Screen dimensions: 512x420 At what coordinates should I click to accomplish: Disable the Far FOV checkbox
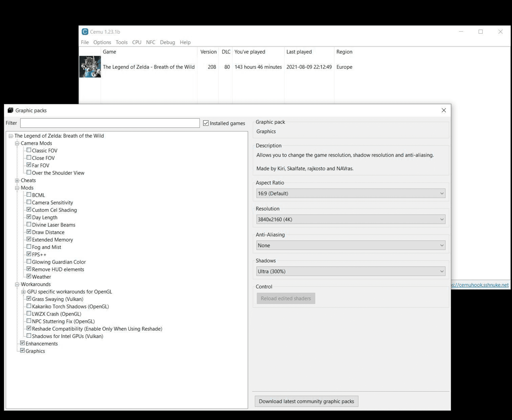coord(29,165)
